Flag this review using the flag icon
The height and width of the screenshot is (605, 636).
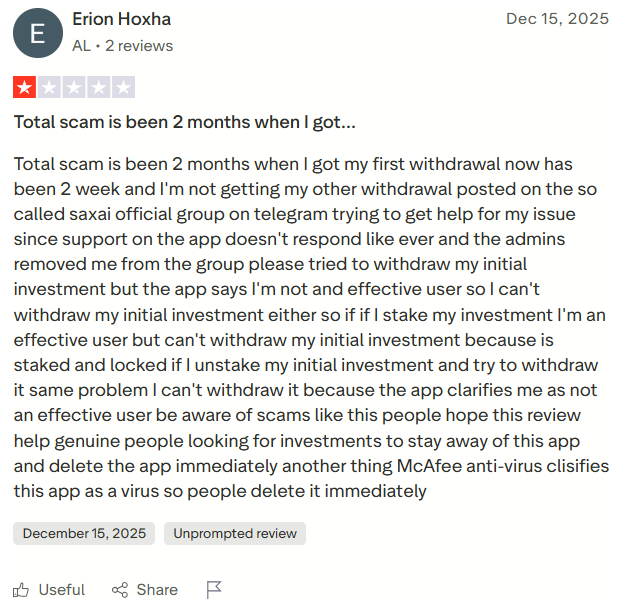(x=213, y=589)
